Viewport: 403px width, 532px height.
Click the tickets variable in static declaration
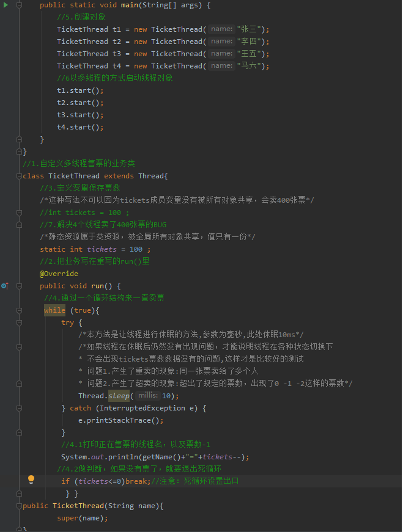tap(102, 249)
